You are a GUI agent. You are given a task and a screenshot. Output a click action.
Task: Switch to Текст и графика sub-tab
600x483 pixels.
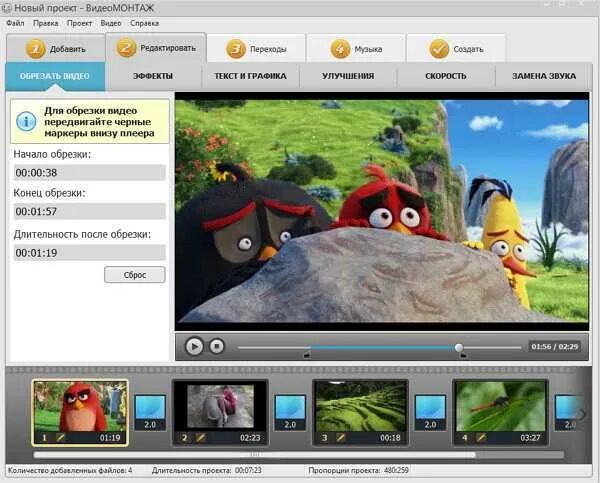[250, 76]
